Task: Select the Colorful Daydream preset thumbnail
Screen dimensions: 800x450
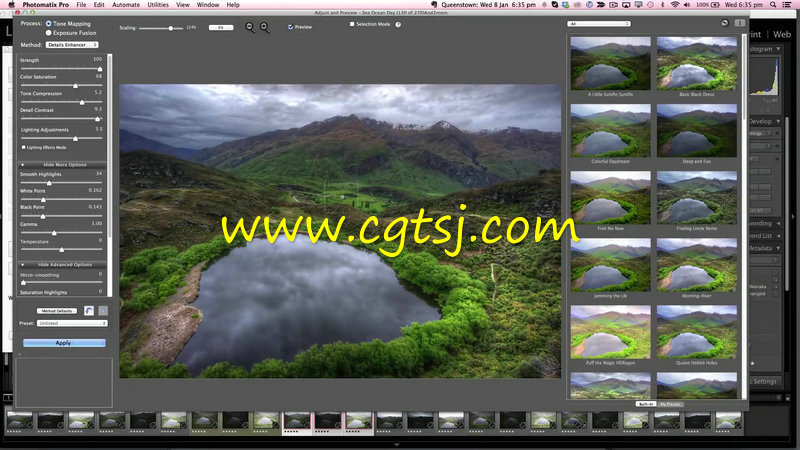Action: (x=611, y=131)
